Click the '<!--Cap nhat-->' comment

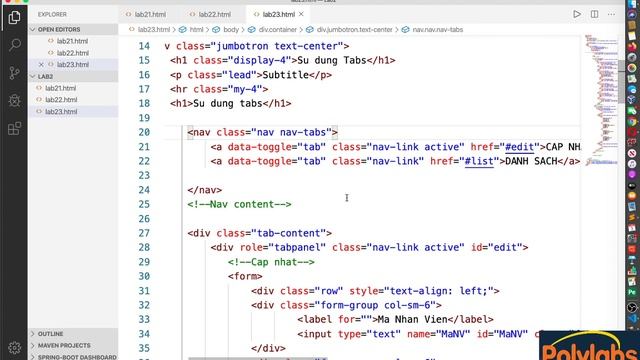pyautogui.click(x=271, y=262)
